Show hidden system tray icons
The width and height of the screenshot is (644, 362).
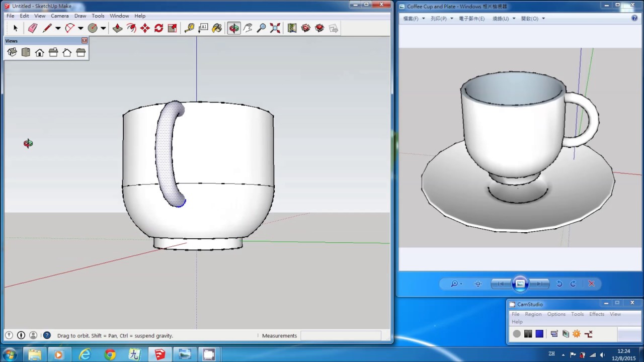[x=563, y=355]
